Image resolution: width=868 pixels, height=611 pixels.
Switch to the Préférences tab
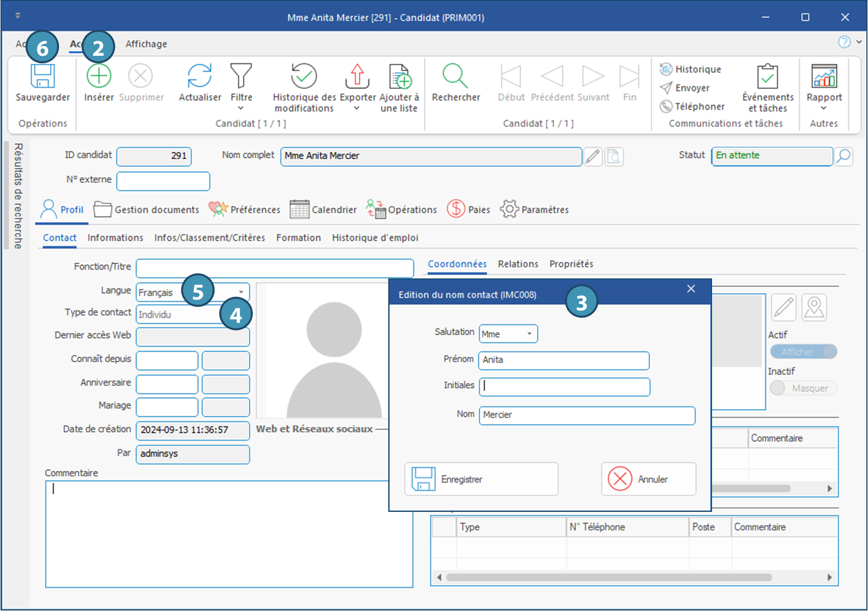(245, 210)
